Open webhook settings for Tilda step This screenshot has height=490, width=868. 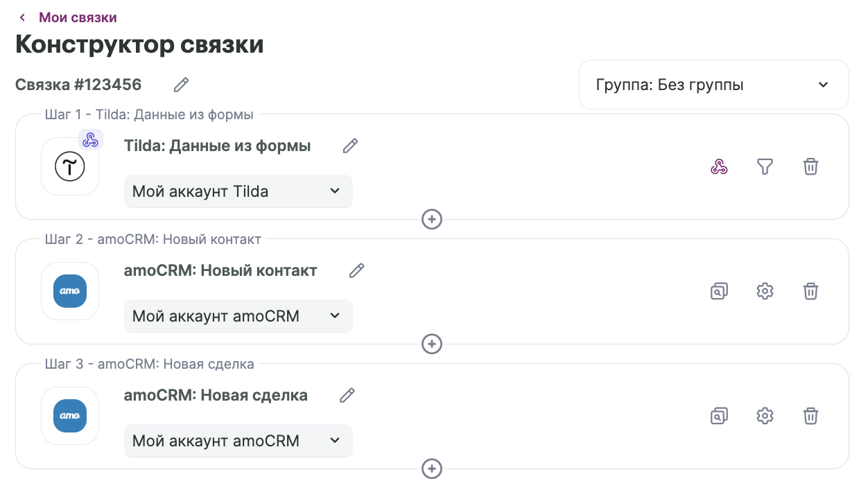[x=719, y=166]
